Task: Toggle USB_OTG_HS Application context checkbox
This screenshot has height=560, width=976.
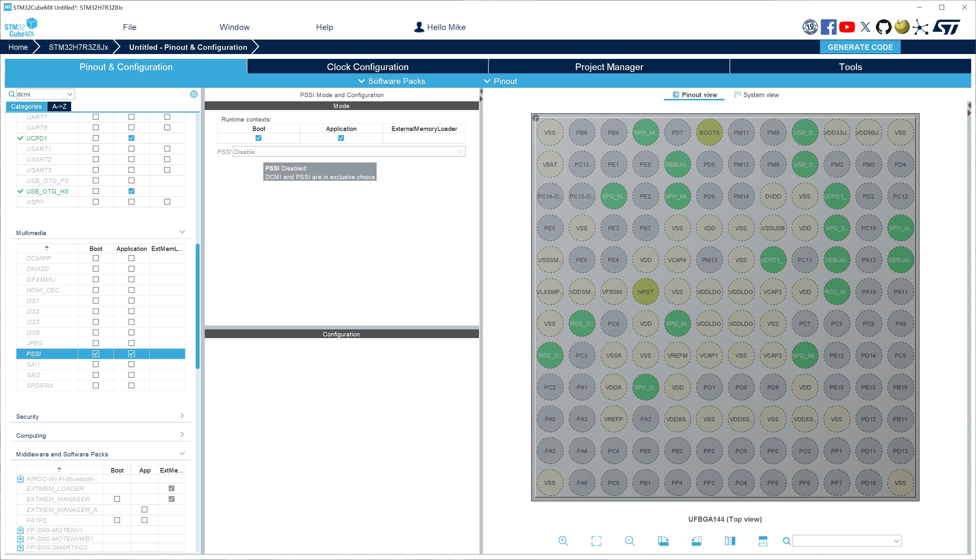Action: (x=131, y=191)
